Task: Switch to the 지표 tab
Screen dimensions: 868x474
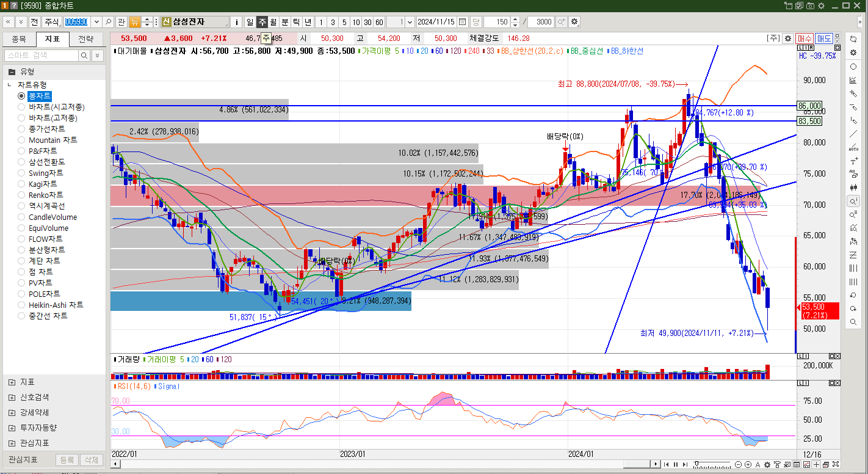Action: click(x=52, y=39)
